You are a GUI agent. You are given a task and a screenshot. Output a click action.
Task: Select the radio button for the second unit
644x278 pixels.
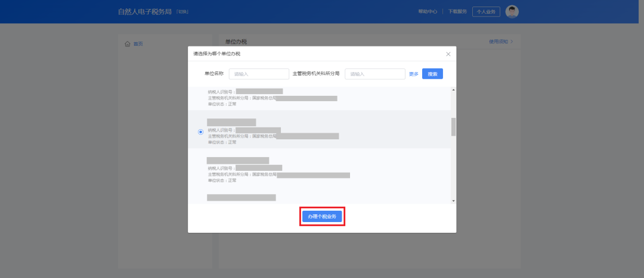(200, 132)
